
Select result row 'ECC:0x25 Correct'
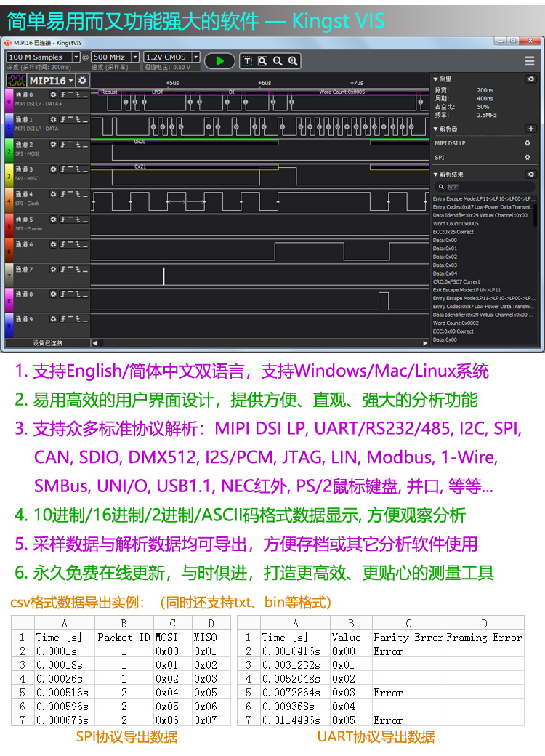(453, 232)
